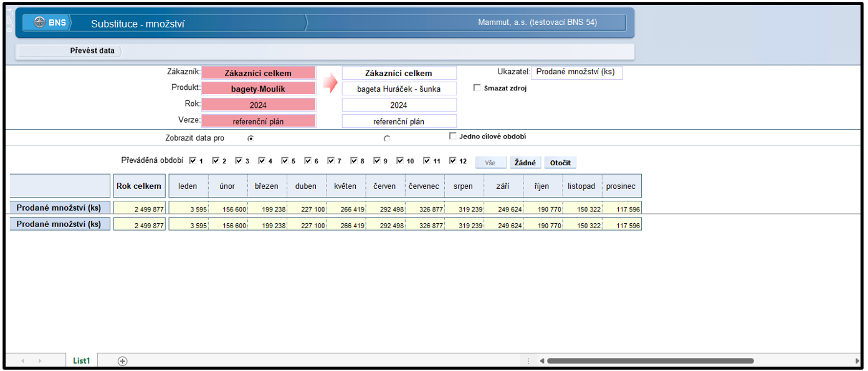The image size is (868, 371).
Task: Click the Žádné button
Action: pos(525,163)
